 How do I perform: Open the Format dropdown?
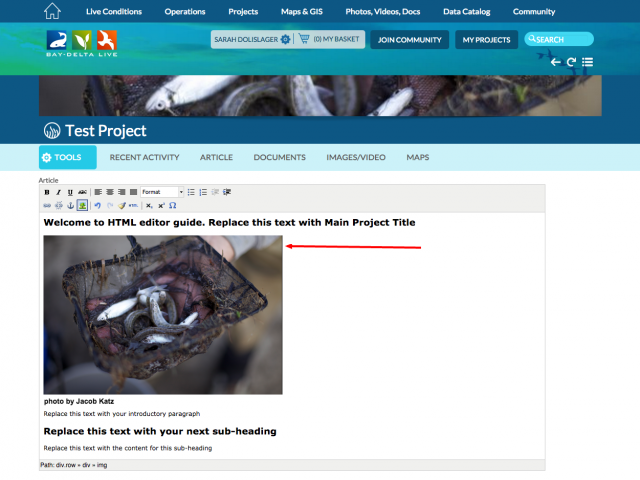click(162, 192)
